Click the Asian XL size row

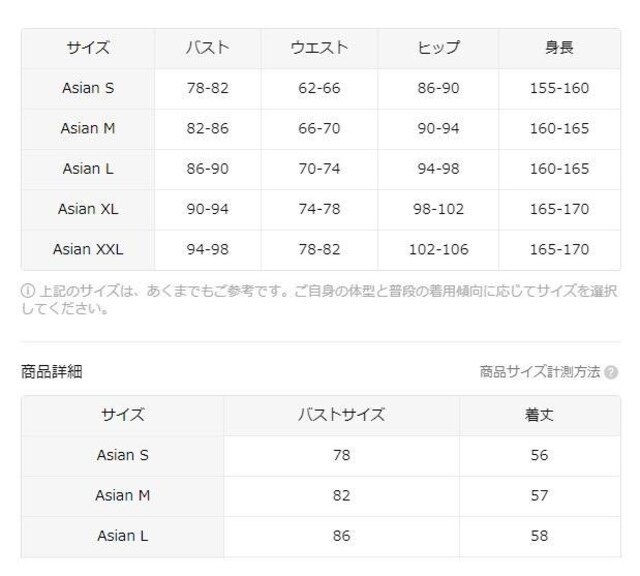[321, 209]
